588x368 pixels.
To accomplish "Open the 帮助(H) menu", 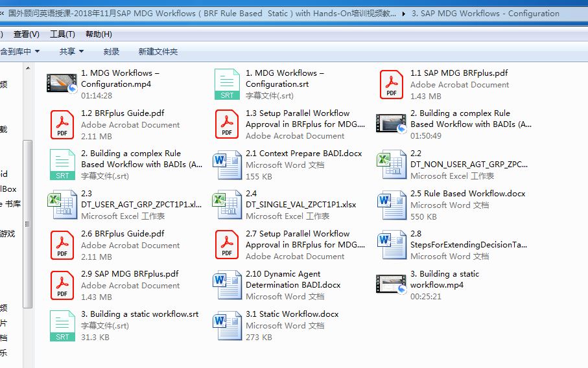I will coord(99,34).
